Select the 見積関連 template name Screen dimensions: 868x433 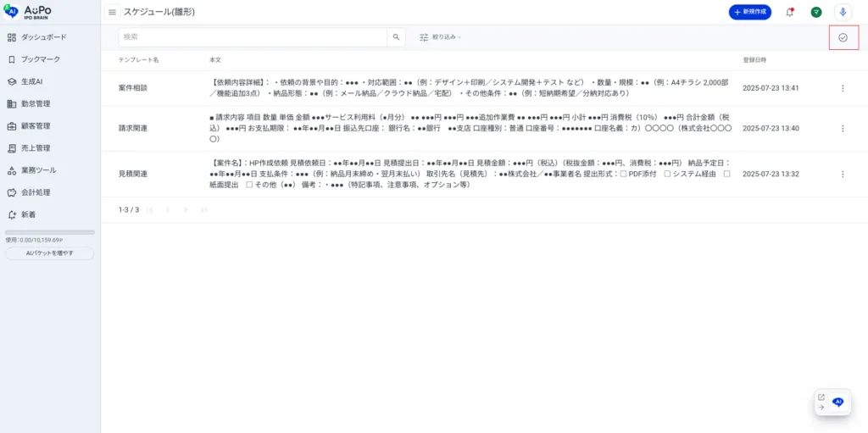click(133, 174)
